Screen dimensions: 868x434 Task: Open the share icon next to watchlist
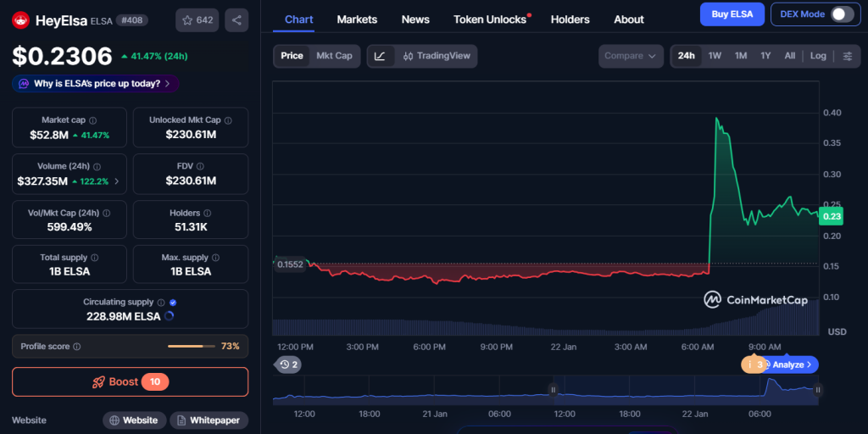click(236, 20)
